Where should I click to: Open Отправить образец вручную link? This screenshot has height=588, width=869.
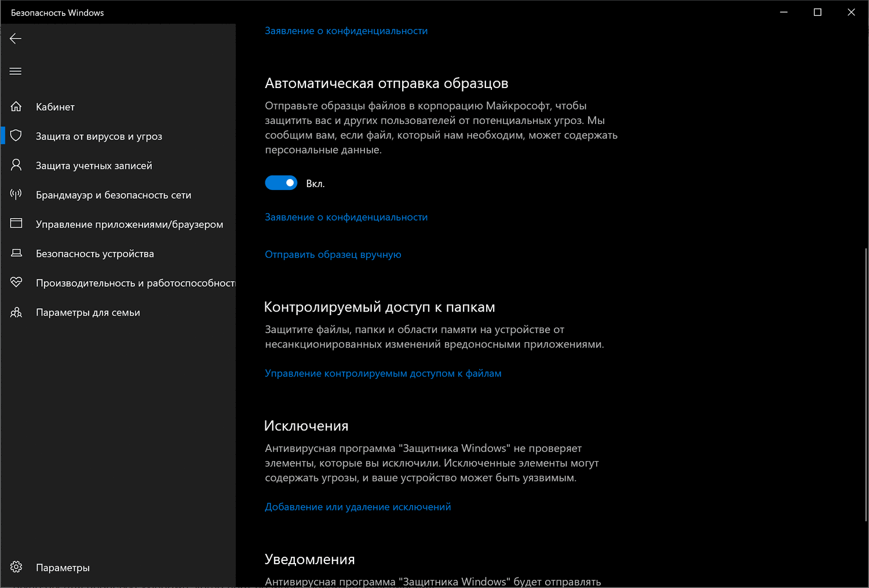coord(333,254)
